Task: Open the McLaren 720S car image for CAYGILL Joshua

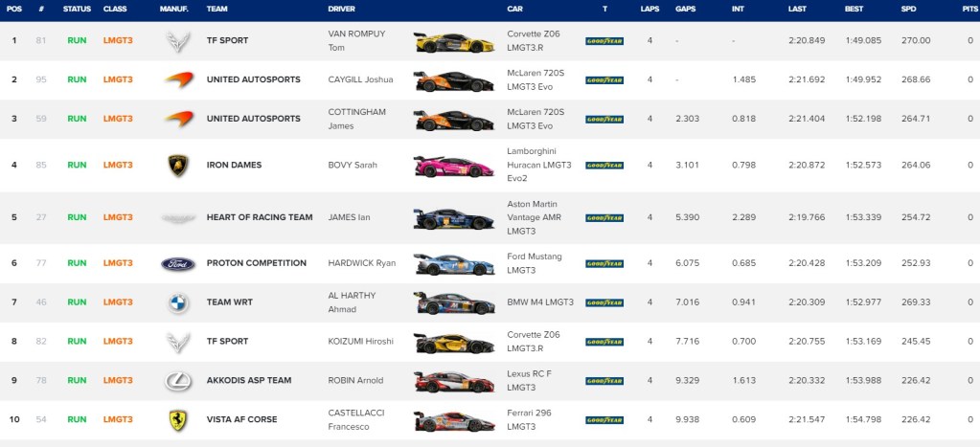Action: point(454,81)
